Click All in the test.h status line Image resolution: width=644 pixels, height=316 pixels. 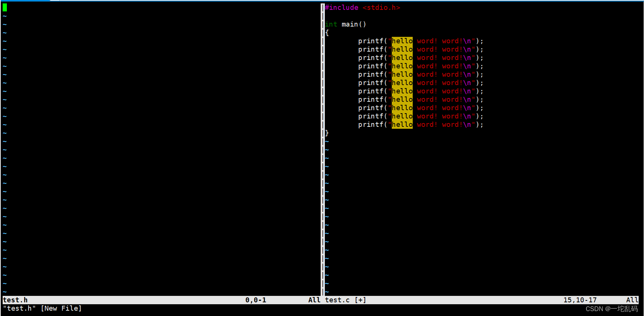[x=314, y=300]
